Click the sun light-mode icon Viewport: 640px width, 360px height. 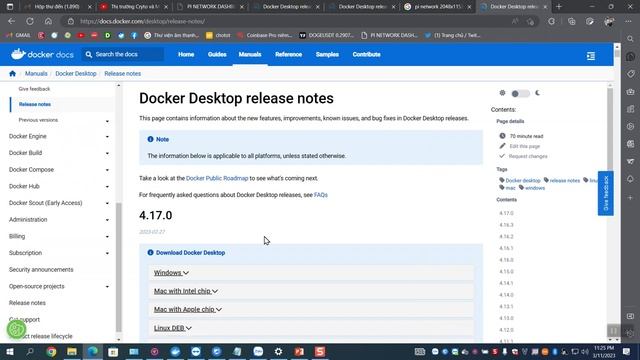[502, 93]
